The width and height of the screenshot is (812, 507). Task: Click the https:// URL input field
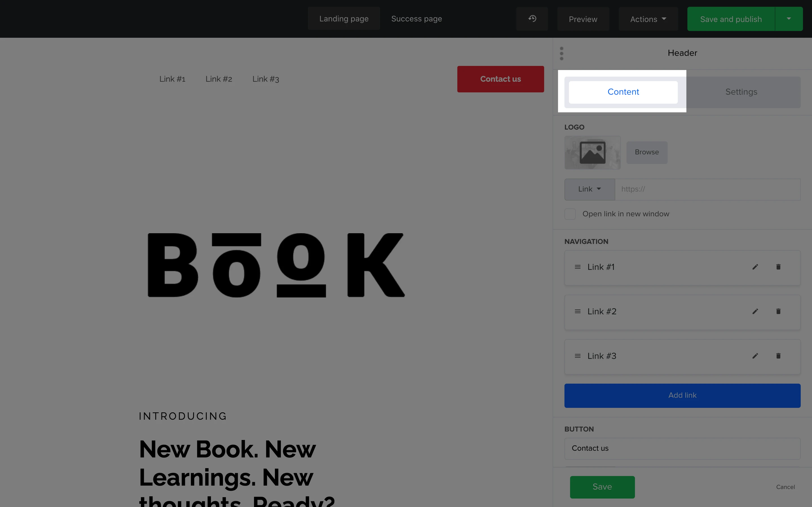pyautogui.click(x=707, y=189)
